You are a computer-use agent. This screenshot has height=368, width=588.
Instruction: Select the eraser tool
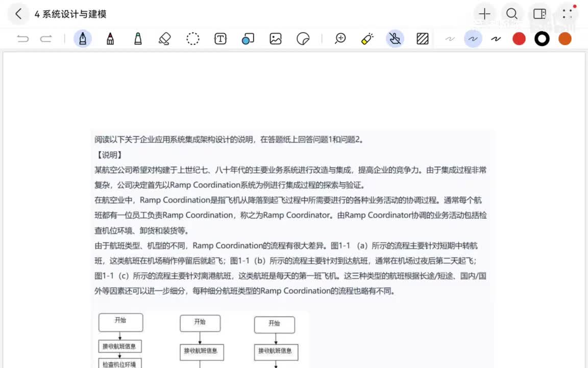click(165, 39)
